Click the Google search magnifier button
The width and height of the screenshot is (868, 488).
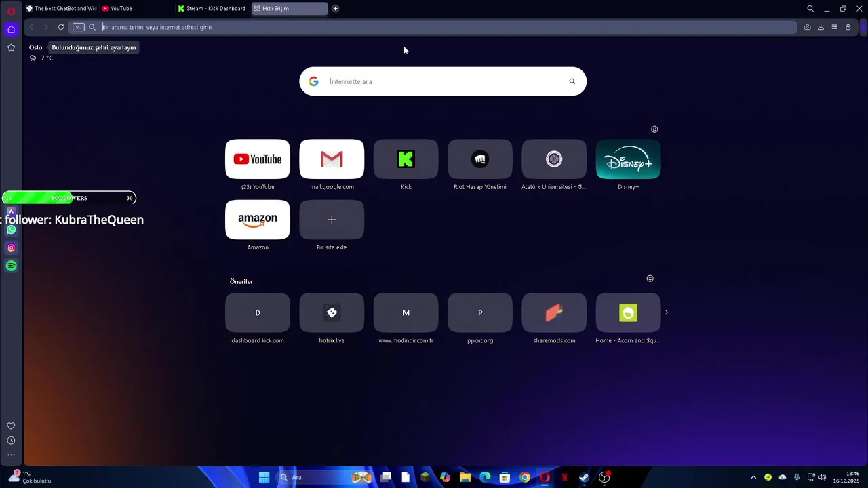coord(572,81)
